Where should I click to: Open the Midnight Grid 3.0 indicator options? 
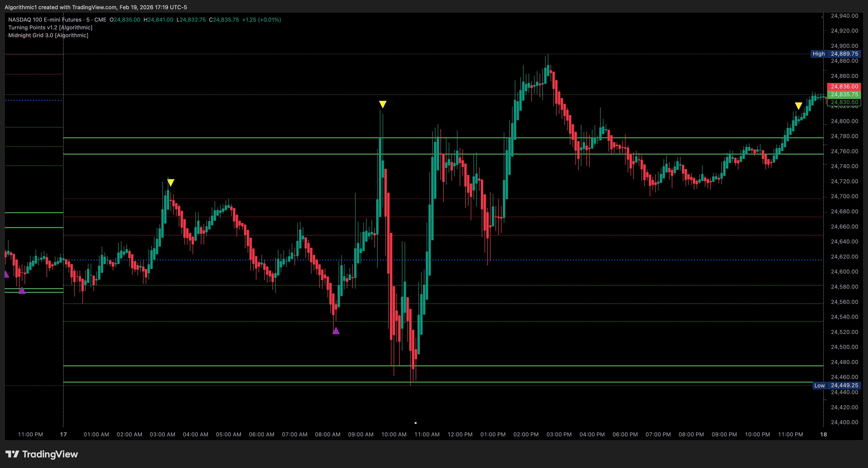[x=48, y=35]
